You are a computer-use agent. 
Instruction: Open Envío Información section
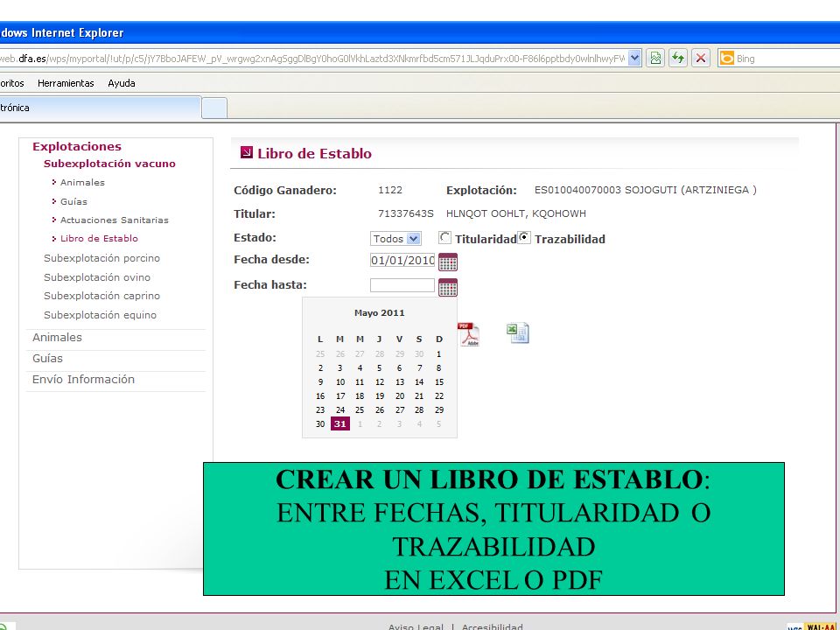pyautogui.click(x=83, y=379)
